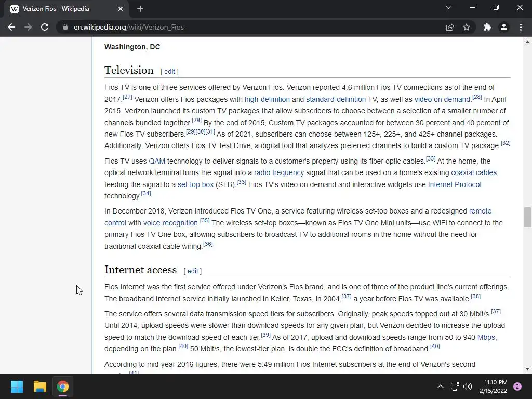532x399 pixels.
Task: Open the network status tray icon
Action: click(455, 387)
